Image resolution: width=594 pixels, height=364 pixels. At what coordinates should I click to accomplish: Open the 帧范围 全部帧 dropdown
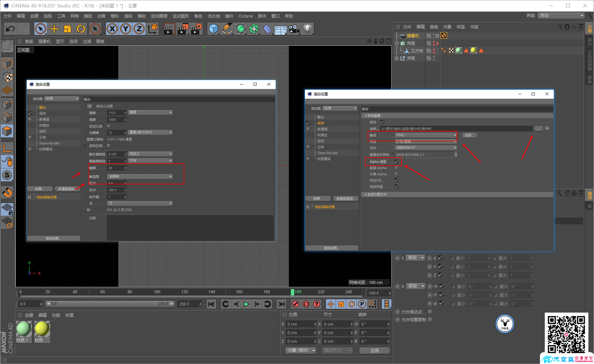tap(140, 176)
